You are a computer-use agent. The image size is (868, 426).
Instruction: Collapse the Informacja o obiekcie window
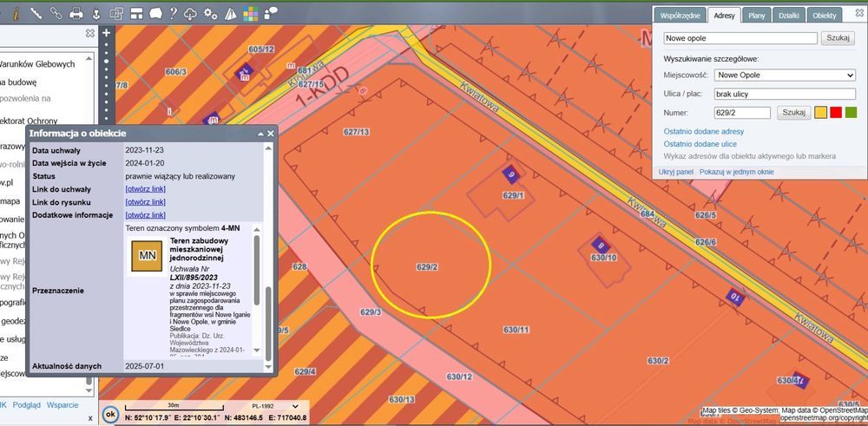pyautogui.click(x=260, y=134)
